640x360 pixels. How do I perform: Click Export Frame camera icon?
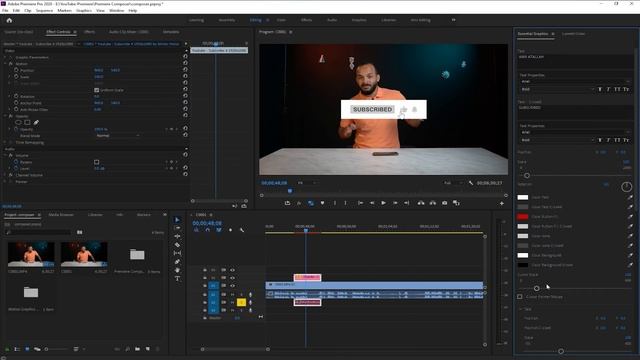(x=444, y=203)
